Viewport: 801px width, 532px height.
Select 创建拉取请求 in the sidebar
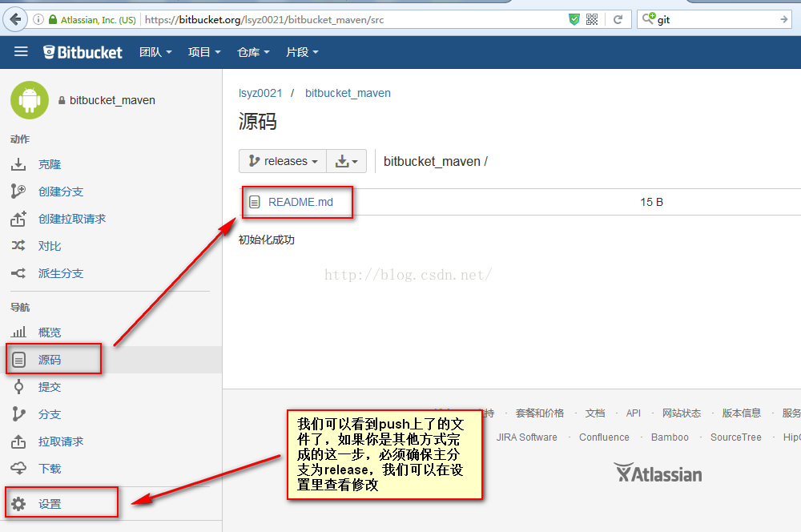[72, 219]
